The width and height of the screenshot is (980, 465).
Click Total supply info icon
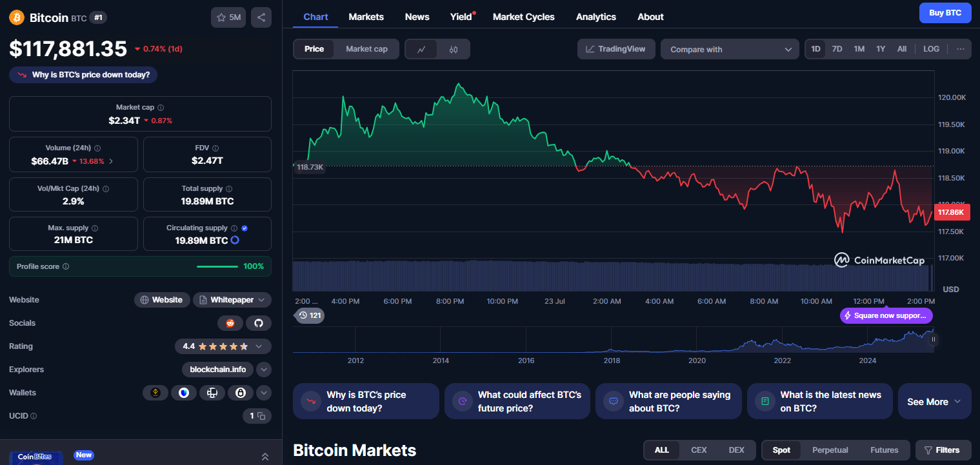pyautogui.click(x=229, y=189)
